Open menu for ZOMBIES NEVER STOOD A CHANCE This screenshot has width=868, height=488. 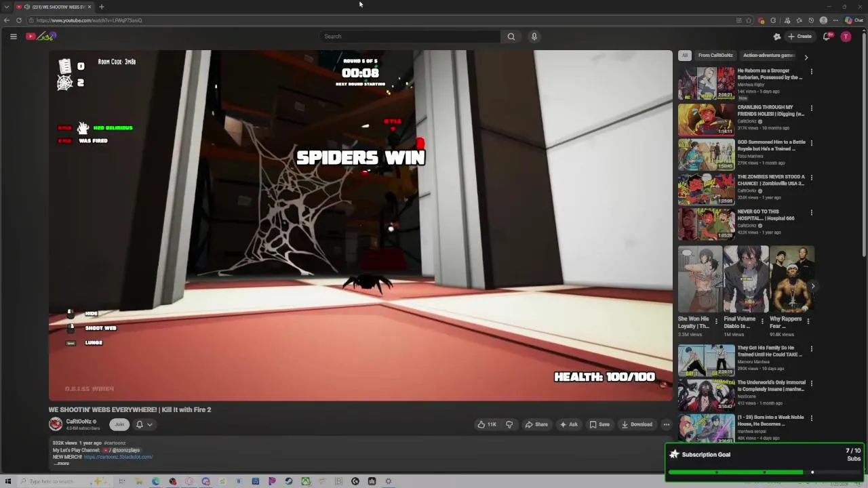(811, 178)
